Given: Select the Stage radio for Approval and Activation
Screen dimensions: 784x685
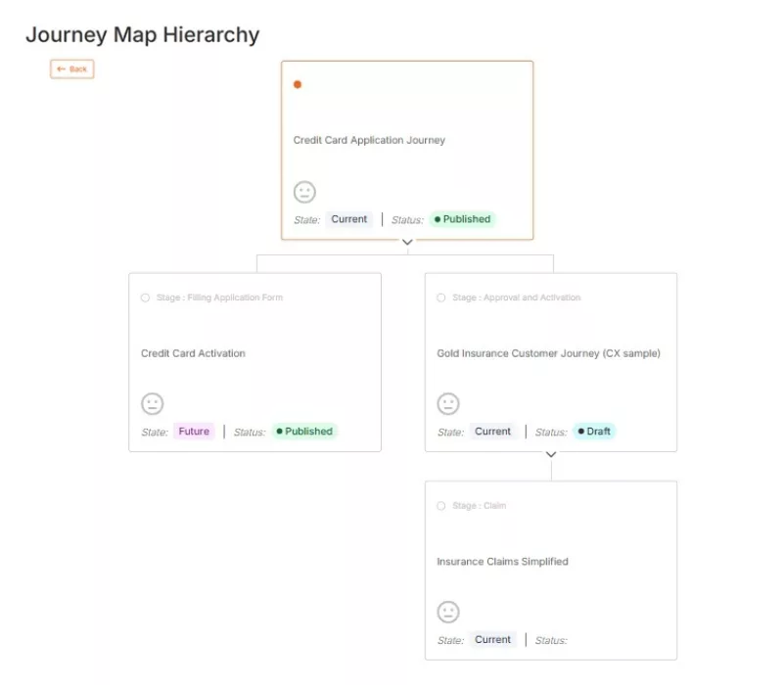Looking at the screenshot, I should click(x=440, y=297).
